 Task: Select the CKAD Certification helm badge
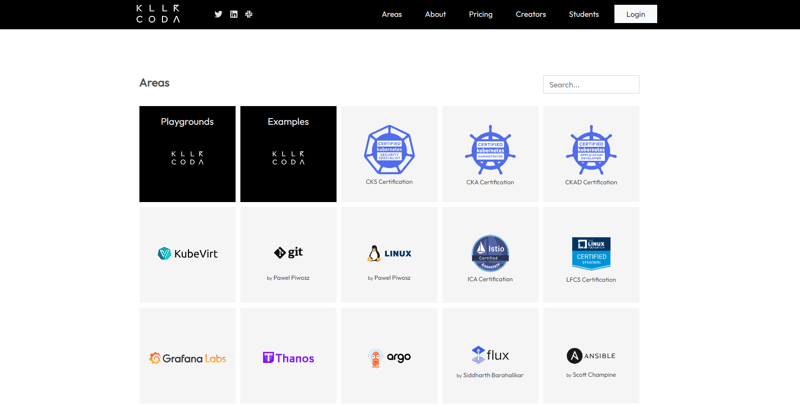[591, 150]
